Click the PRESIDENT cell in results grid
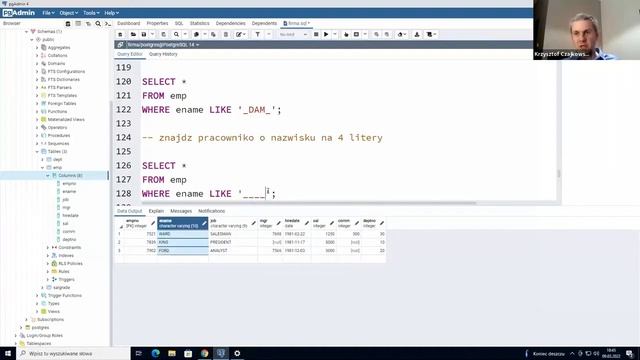 point(233,242)
